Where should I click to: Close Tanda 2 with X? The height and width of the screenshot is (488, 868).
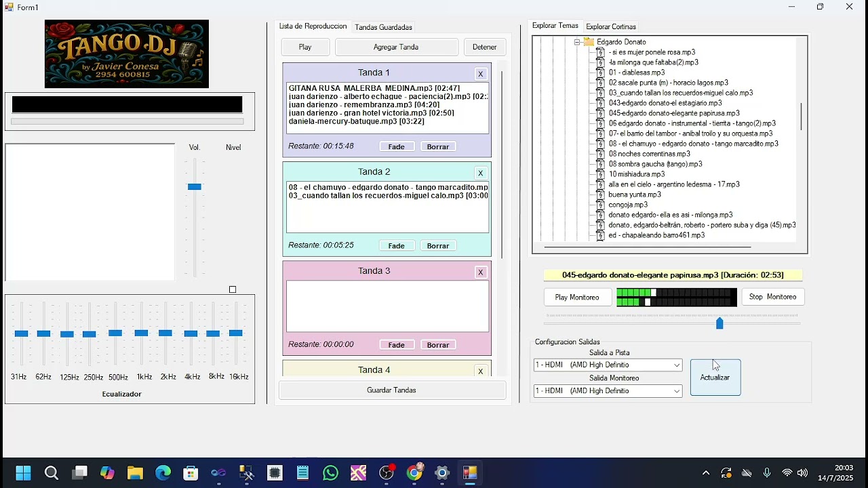coord(481,173)
